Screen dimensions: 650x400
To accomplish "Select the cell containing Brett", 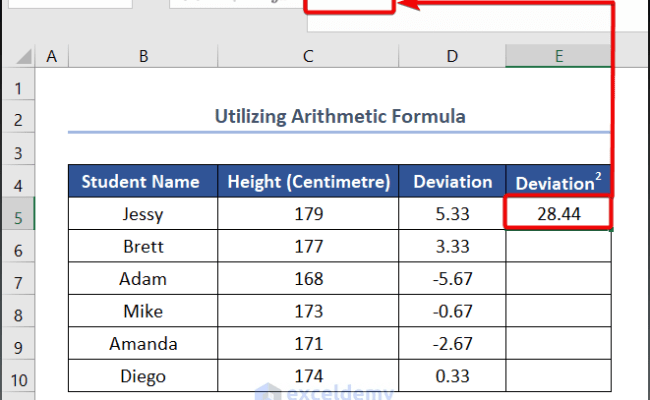I will coord(143,246).
